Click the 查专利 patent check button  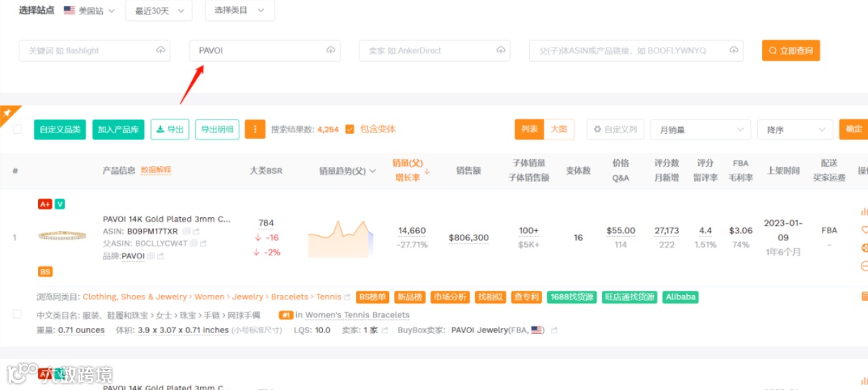click(526, 297)
